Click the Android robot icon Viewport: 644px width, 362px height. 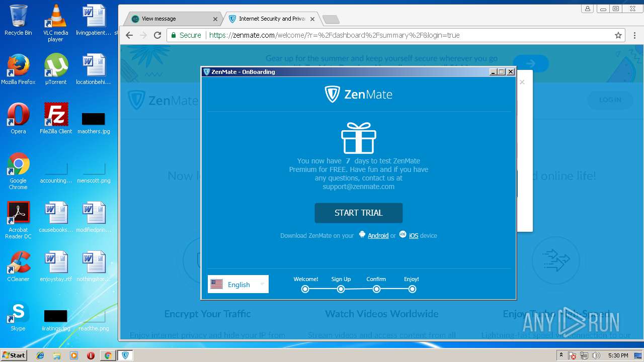362,234
